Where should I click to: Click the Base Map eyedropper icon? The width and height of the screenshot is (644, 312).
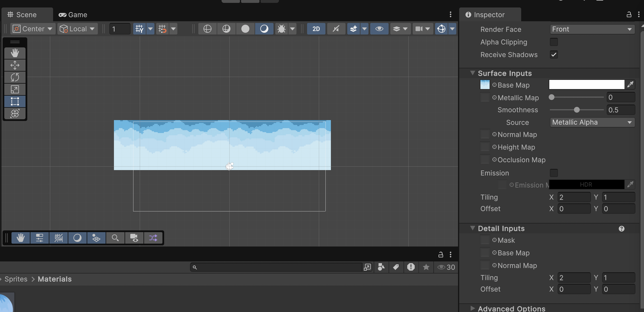click(630, 84)
